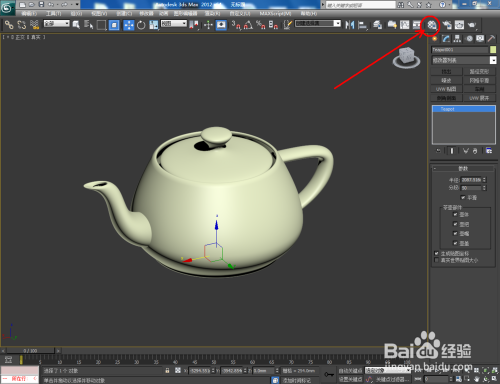Click the Align tool icon
The width and height of the screenshot is (500, 384).
click(x=362, y=25)
